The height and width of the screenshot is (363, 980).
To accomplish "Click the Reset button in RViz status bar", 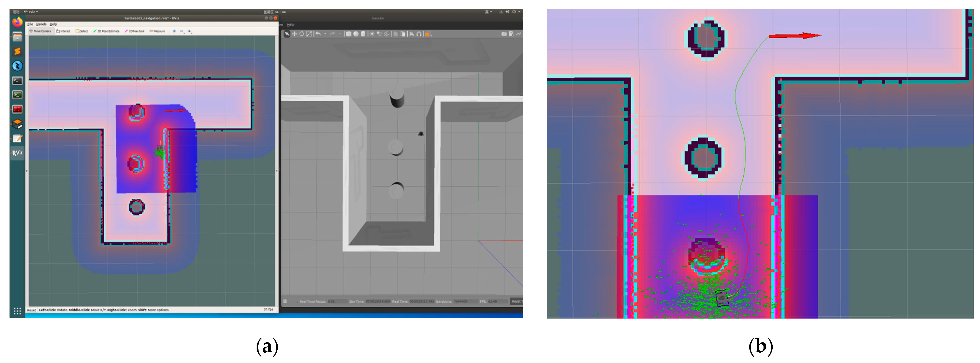I will pyautogui.click(x=32, y=310).
